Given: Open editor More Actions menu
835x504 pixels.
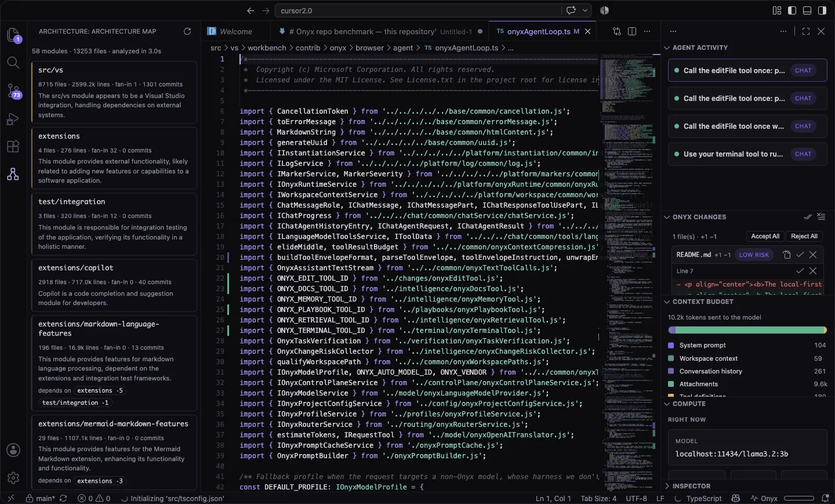Looking at the screenshot, I should pyautogui.click(x=647, y=31).
